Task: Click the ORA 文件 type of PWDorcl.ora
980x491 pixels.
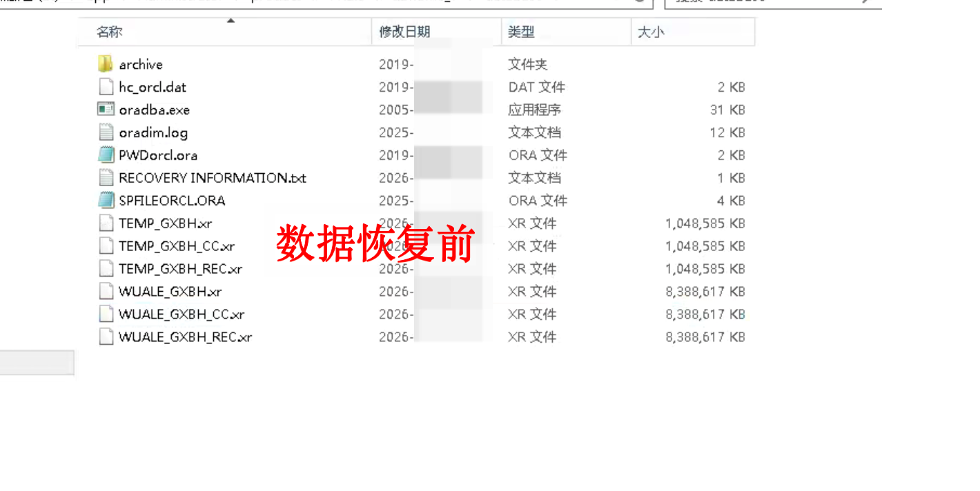Action: pos(538,155)
